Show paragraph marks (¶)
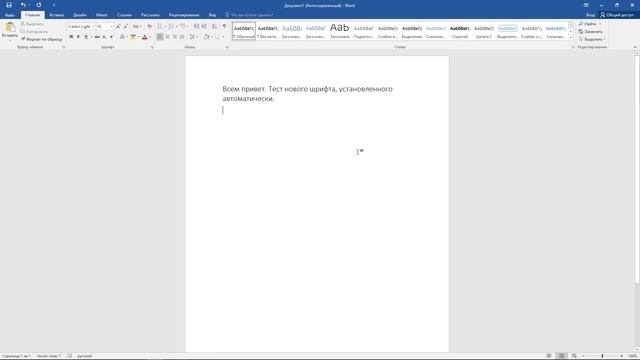The width and height of the screenshot is (640, 360). tap(224, 27)
